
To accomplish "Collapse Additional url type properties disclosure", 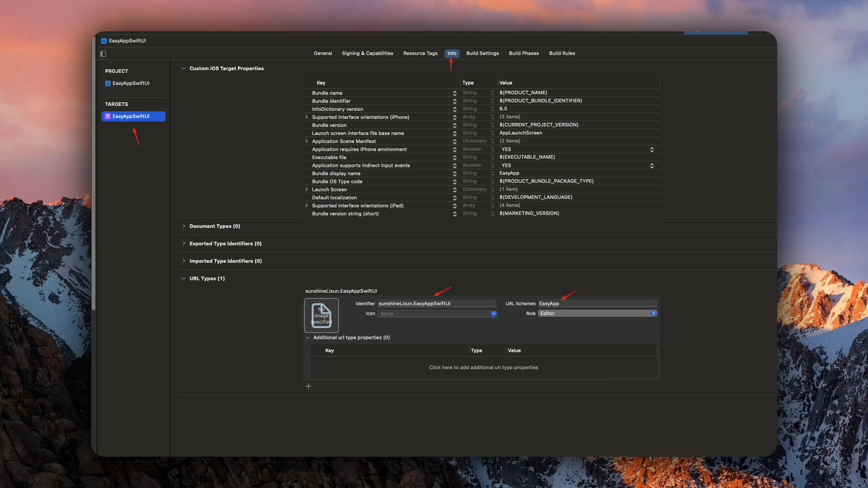I will point(308,338).
